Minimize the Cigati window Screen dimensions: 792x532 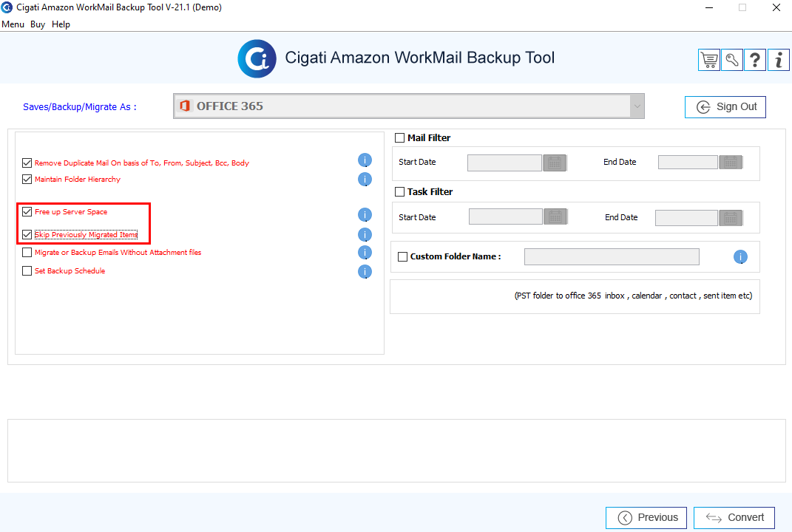pyautogui.click(x=709, y=7)
